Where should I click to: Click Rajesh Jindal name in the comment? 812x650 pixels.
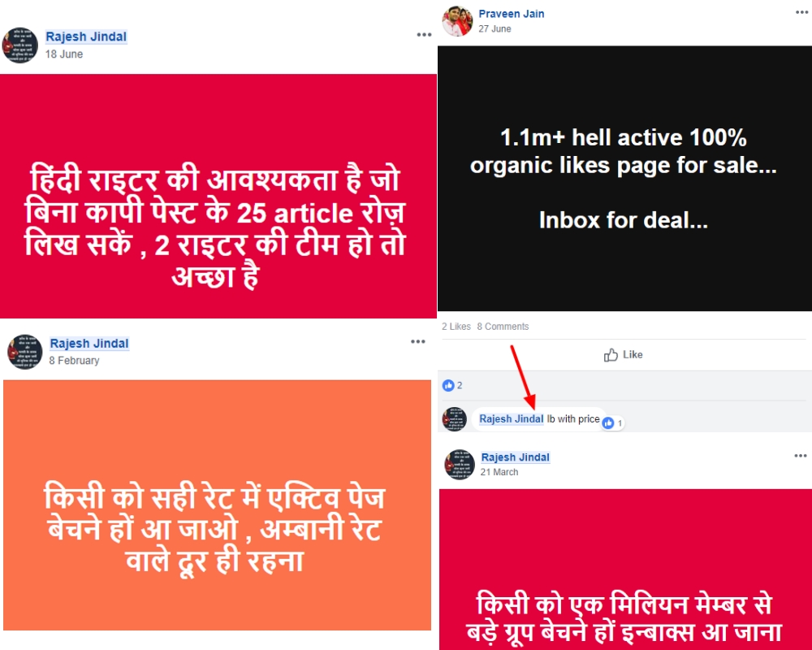[511, 418]
